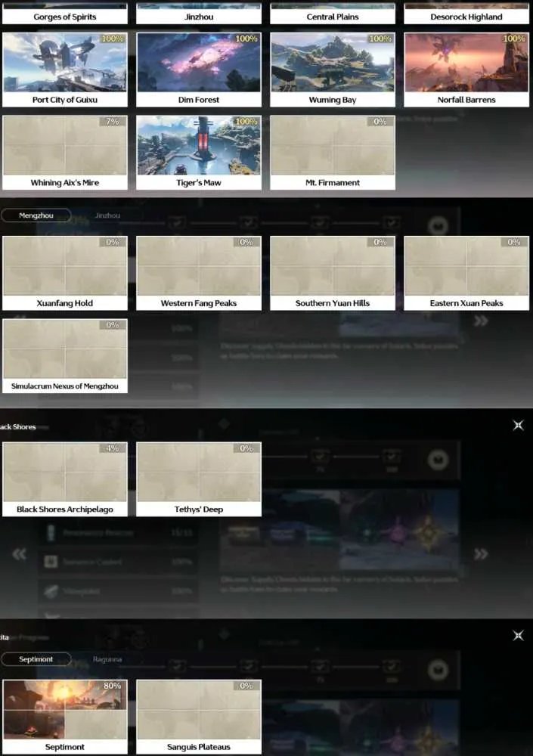Click the Jinzhou area card label
533x756 pixels.
click(x=199, y=17)
